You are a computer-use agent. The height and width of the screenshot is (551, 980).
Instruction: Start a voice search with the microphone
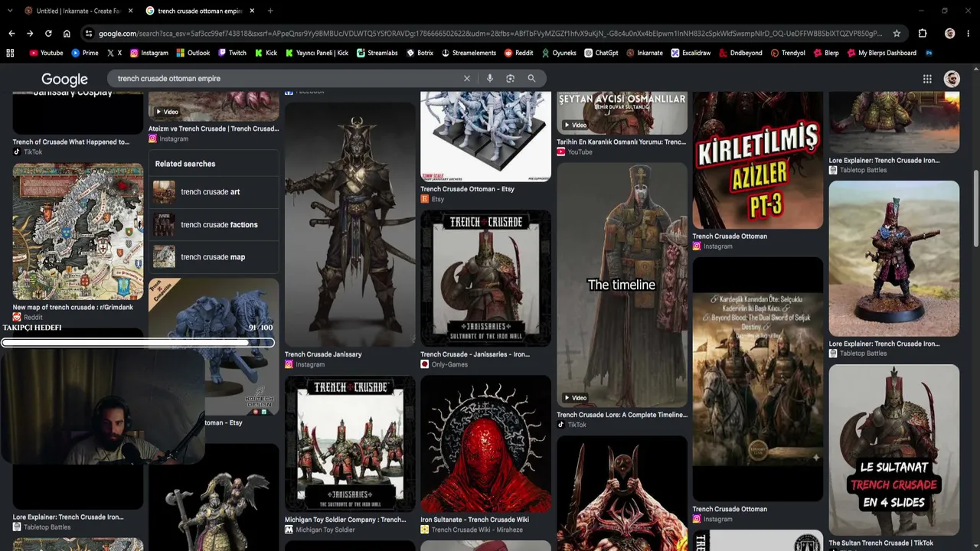coord(489,78)
